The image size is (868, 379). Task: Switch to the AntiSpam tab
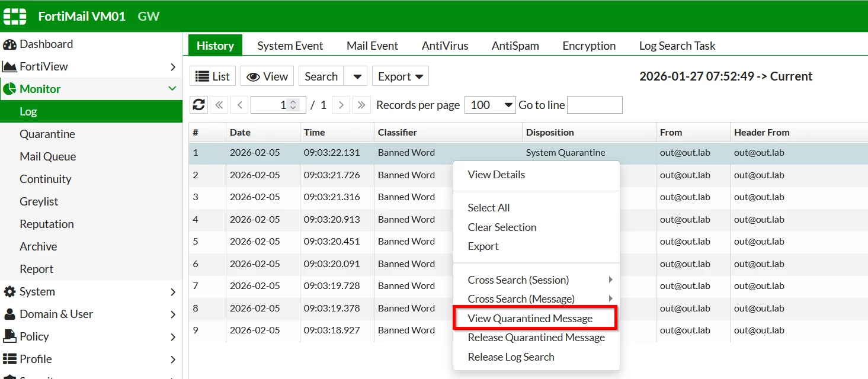tap(515, 46)
